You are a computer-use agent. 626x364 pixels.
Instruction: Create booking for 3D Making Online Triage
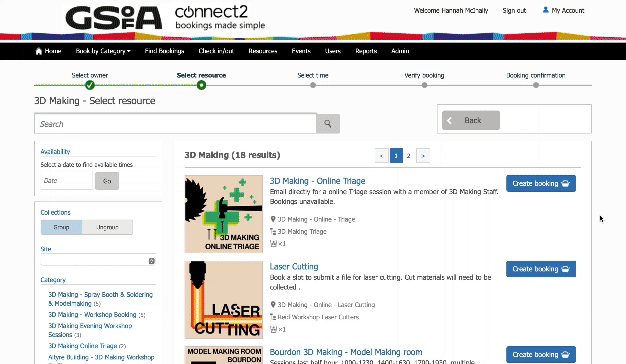pos(541,184)
